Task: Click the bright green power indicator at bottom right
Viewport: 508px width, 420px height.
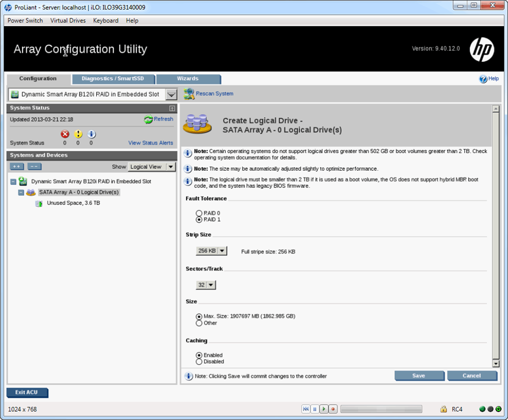Action: click(x=498, y=409)
